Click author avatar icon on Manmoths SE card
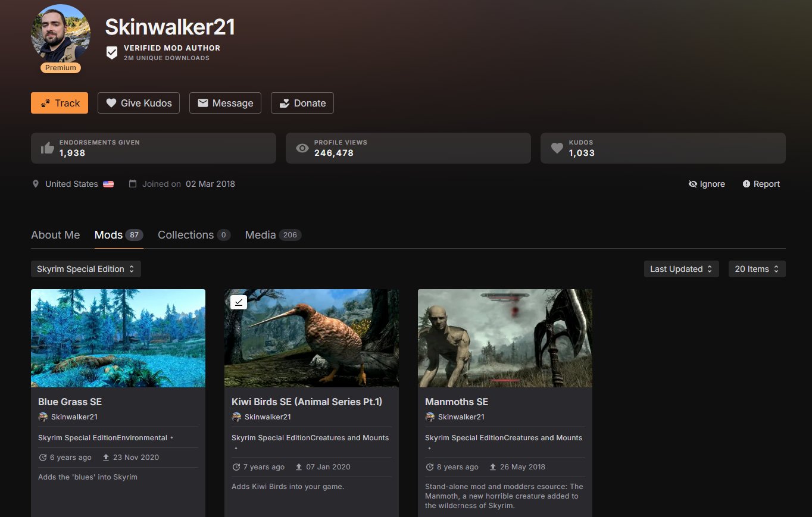812x517 pixels. pos(430,417)
